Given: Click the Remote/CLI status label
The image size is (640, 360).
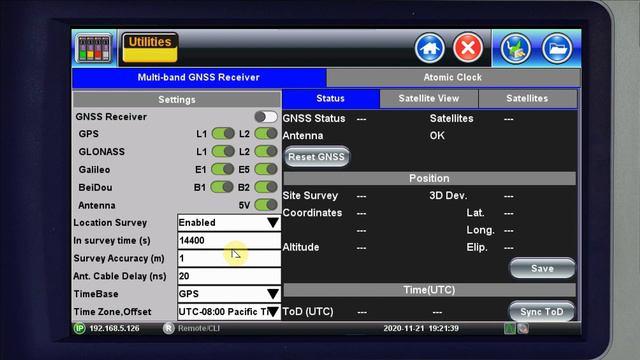Looking at the screenshot, I should (x=199, y=328).
